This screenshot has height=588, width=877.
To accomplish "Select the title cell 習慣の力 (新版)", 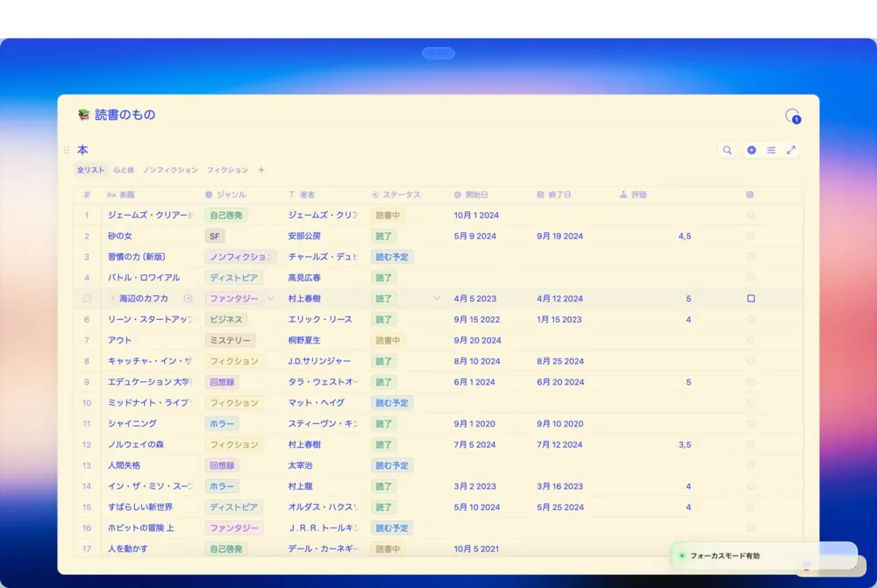I will [137, 257].
